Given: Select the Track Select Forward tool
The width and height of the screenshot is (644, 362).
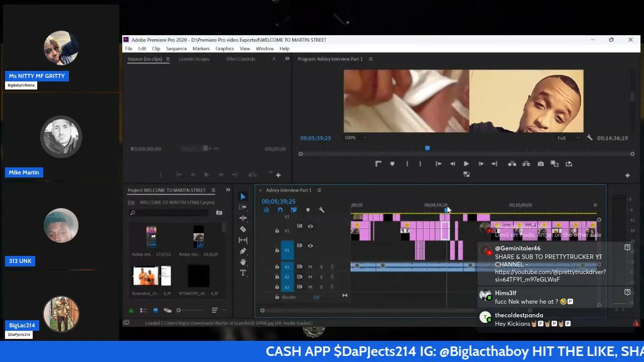Looking at the screenshot, I should 243,207.
